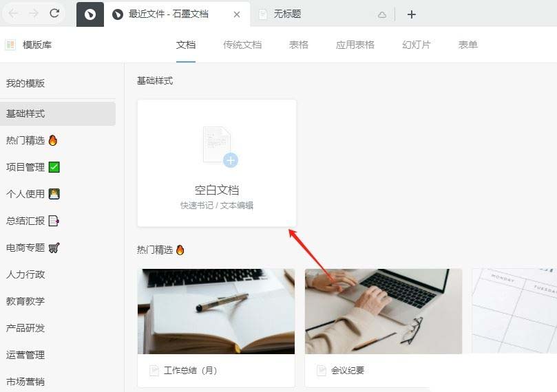The image size is (557, 392).
Task: Click document icon beside 会议纪要
Action: point(321,371)
